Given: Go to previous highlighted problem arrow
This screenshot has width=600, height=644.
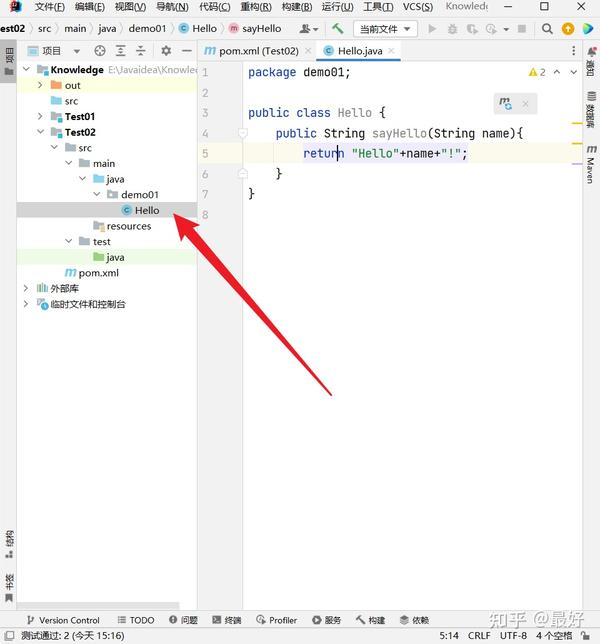Looking at the screenshot, I should tap(557, 72).
